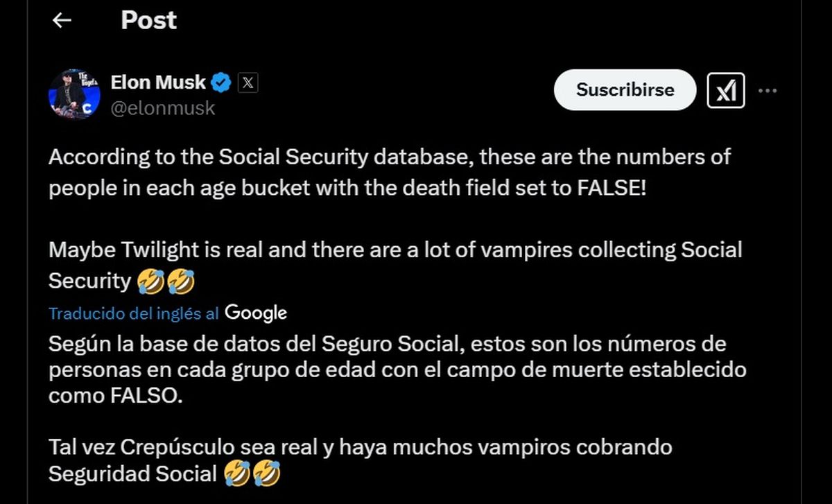
Task: Click the back arrow to return
Action: pyautogui.click(x=61, y=20)
